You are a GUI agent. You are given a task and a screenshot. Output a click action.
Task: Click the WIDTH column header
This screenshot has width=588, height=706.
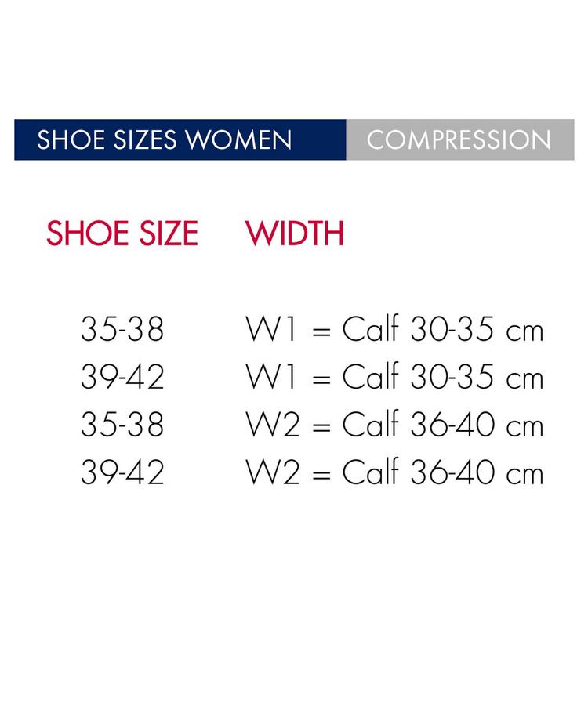pos(295,234)
